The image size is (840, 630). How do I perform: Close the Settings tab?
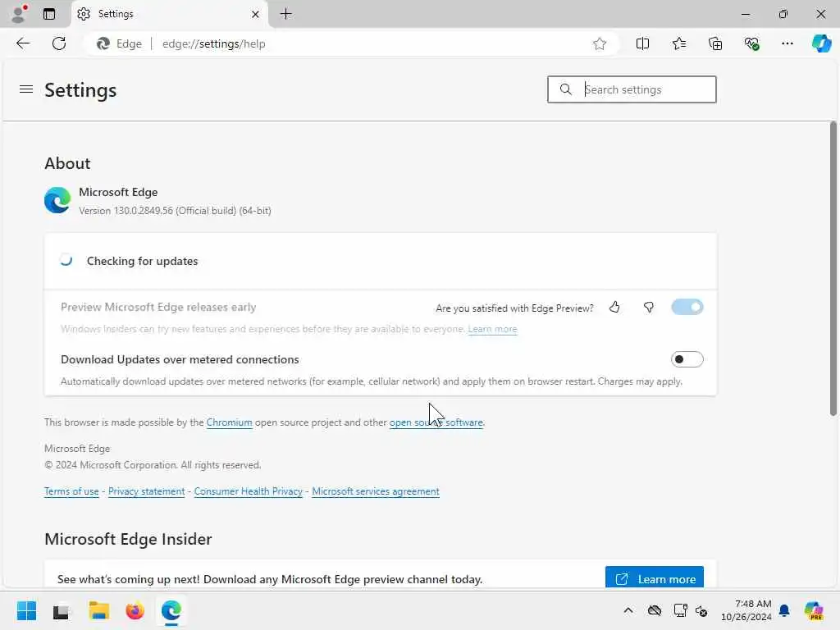click(x=256, y=15)
